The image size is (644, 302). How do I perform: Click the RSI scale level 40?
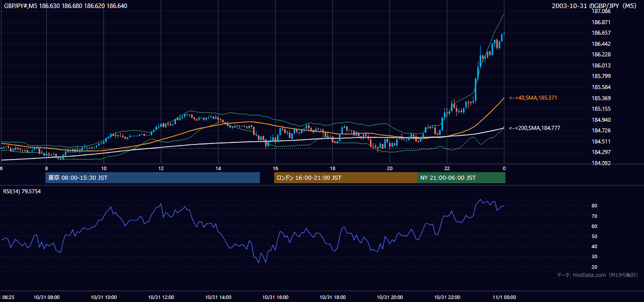[595, 246]
